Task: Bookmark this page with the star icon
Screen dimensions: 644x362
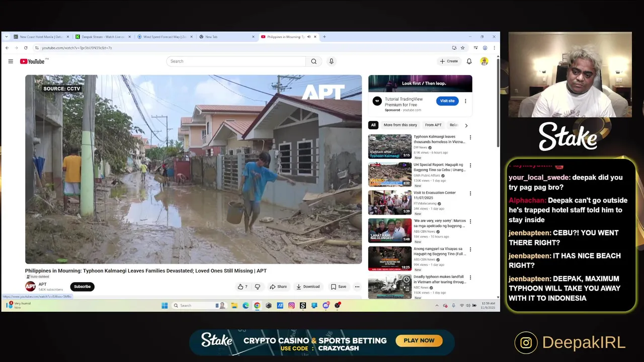Action: (462, 48)
